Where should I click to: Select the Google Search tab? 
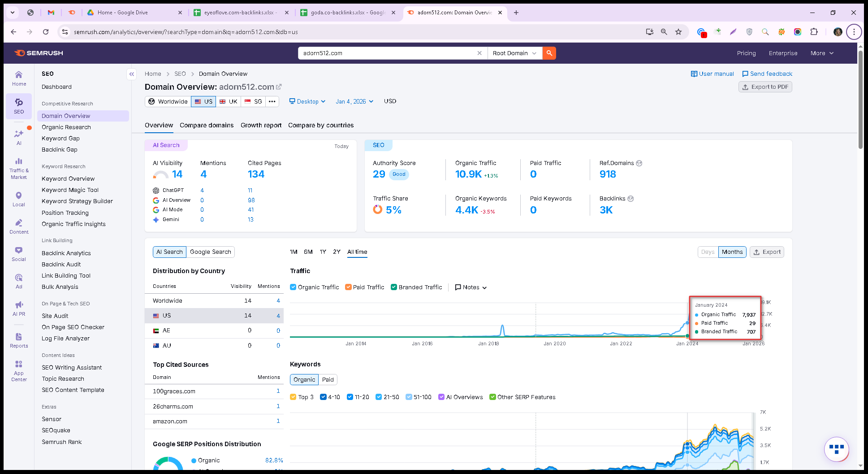coord(211,252)
